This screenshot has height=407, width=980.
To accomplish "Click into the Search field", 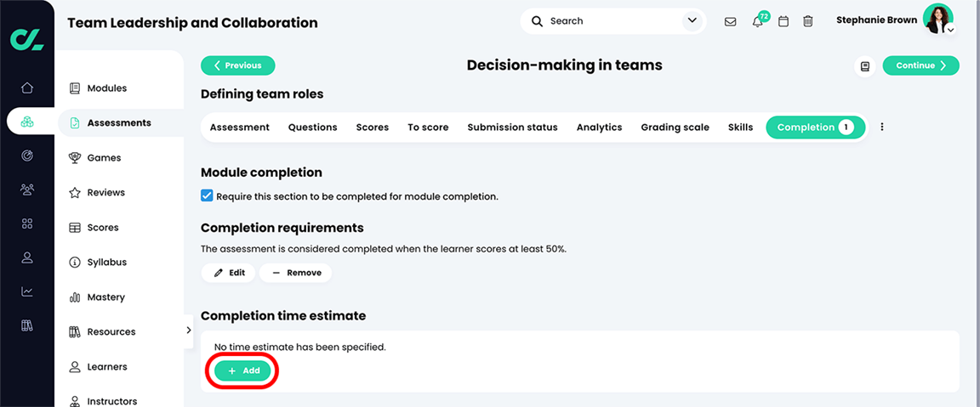I will [608, 21].
